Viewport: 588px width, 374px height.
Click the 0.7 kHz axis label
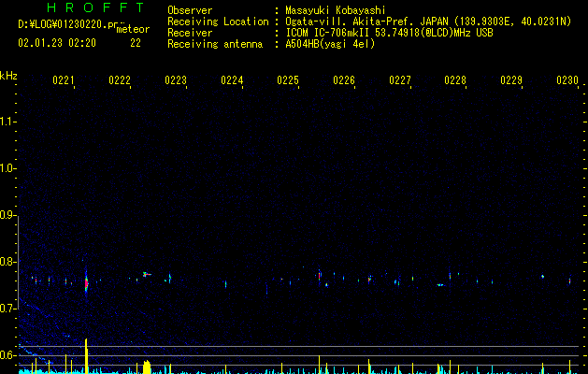[7, 309]
